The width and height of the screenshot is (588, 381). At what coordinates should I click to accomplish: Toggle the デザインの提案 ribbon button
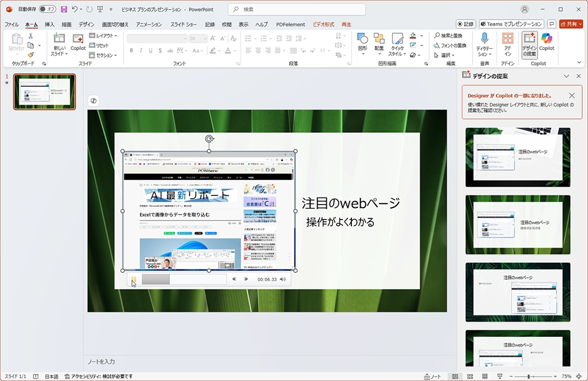point(529,45)
